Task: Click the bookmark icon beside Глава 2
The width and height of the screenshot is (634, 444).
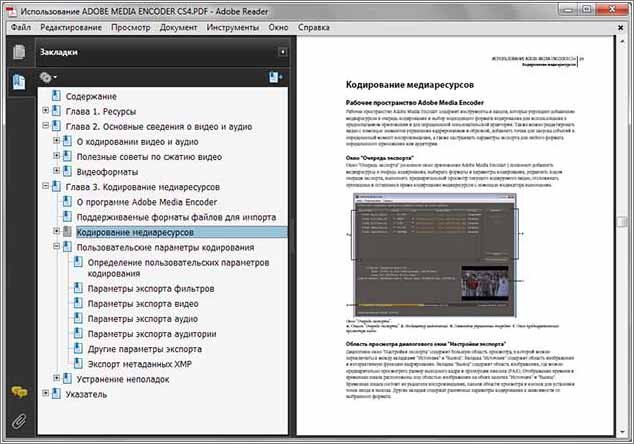Action: click(56, 126)
